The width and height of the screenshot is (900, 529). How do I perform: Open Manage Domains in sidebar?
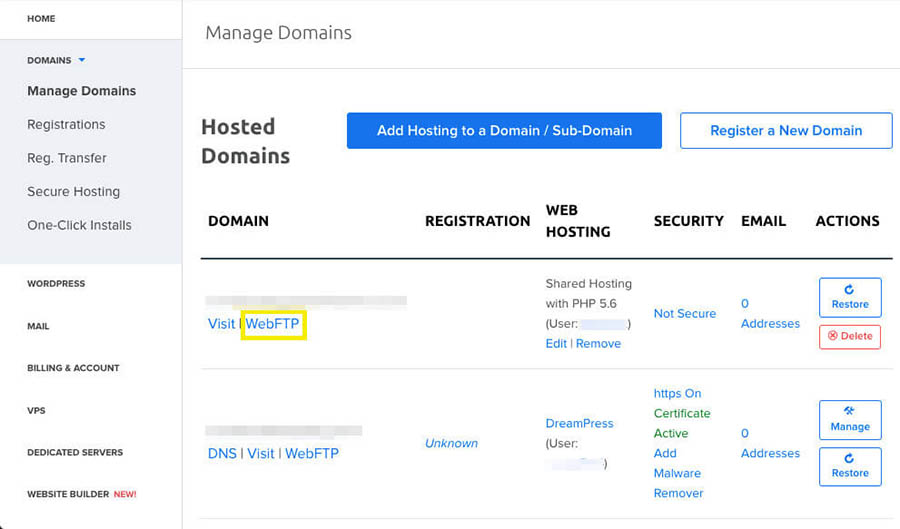pos(81,91)
